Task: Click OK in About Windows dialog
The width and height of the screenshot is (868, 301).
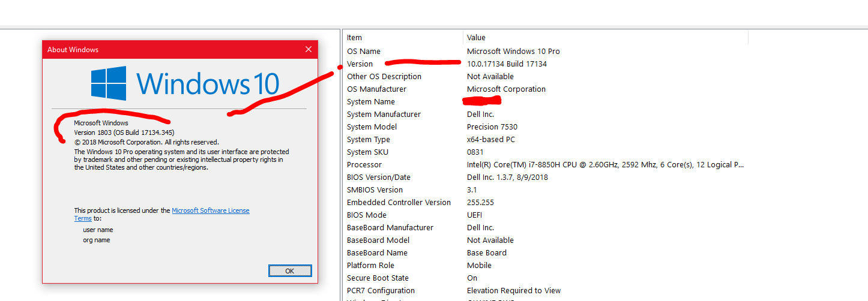Action: tap(290, 271)
